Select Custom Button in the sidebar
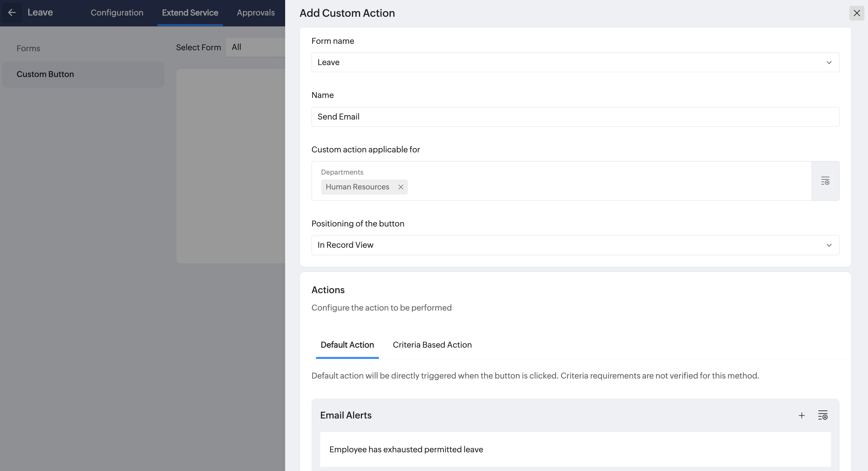868x471 pixels. pyautogui.click(x=45, y=74)
